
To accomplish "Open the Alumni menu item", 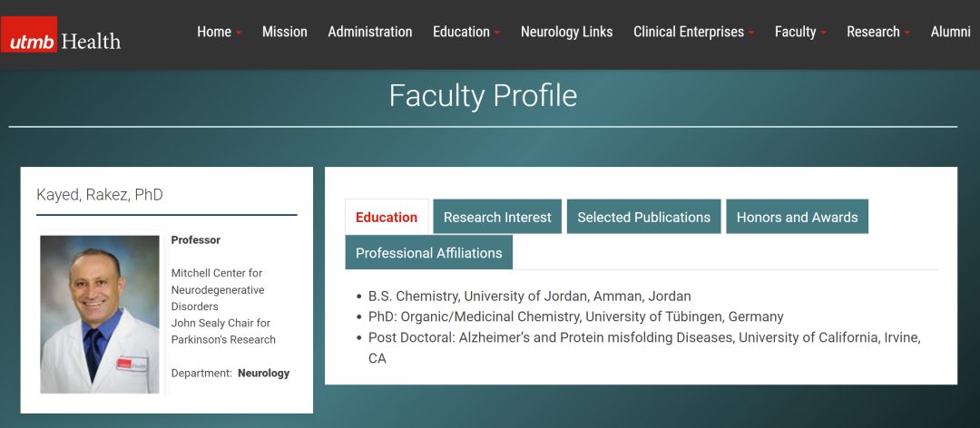I will [950, 32].
